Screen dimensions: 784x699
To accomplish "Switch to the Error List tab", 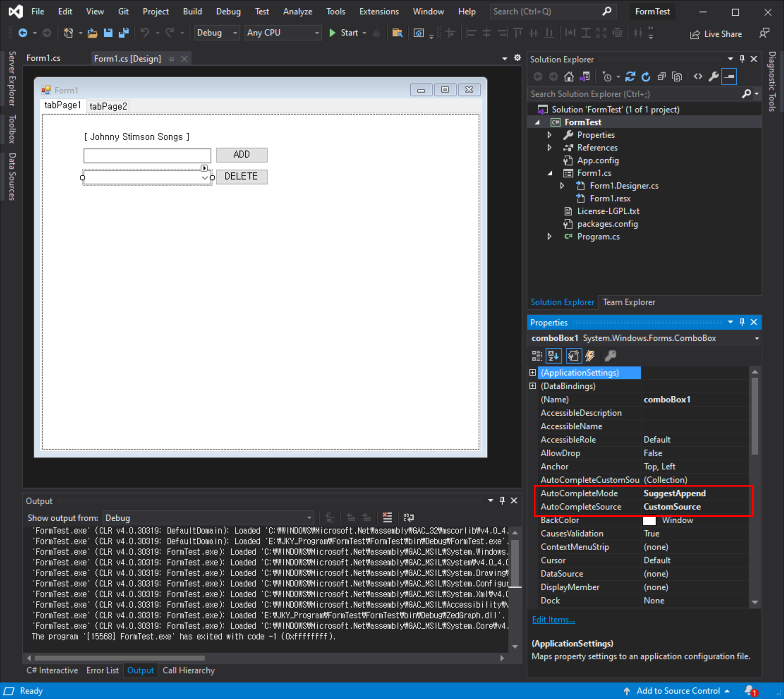I will pyautogui.click(x=102, y=670).
